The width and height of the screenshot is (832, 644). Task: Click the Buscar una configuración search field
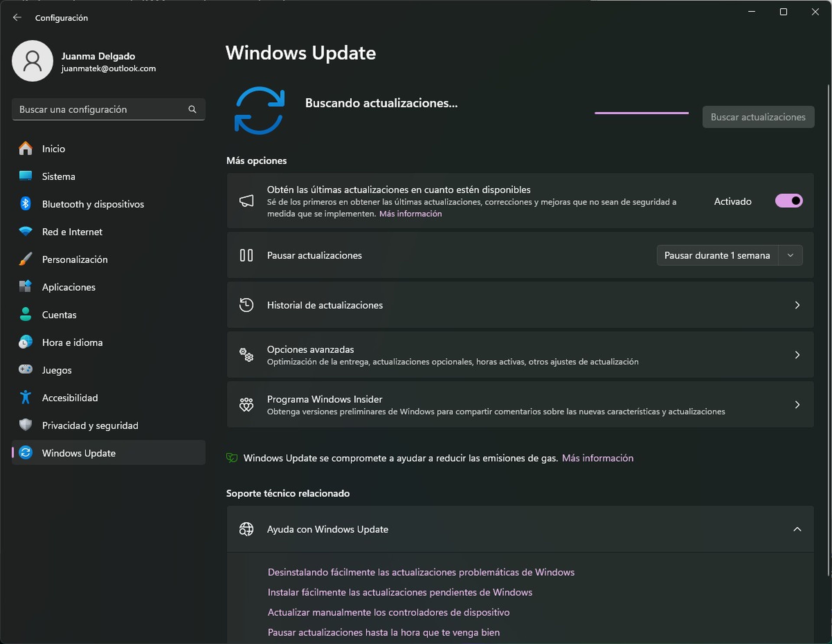pos(109,109)
